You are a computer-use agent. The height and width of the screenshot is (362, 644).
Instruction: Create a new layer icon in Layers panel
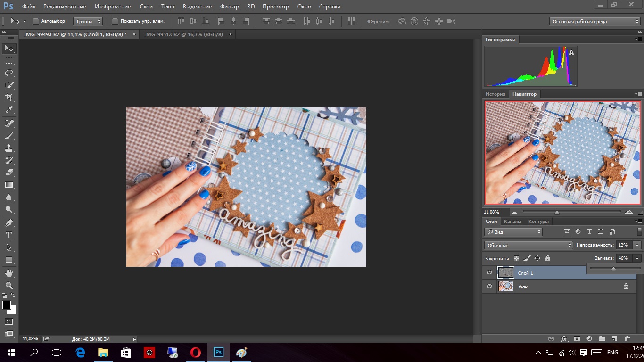coord(614,338)
